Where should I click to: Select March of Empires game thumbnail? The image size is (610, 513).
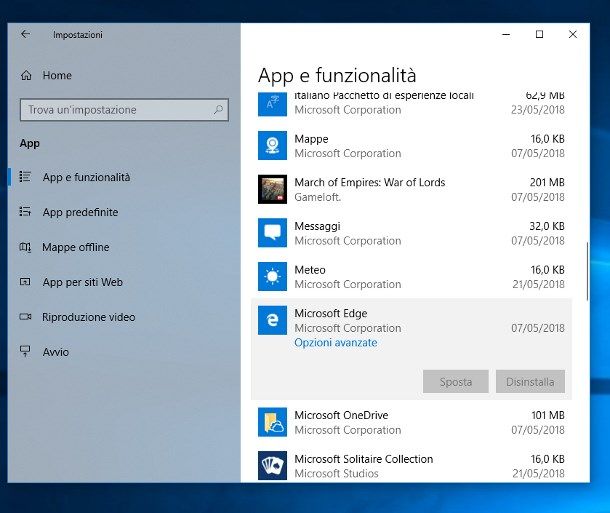coord(272,189)
